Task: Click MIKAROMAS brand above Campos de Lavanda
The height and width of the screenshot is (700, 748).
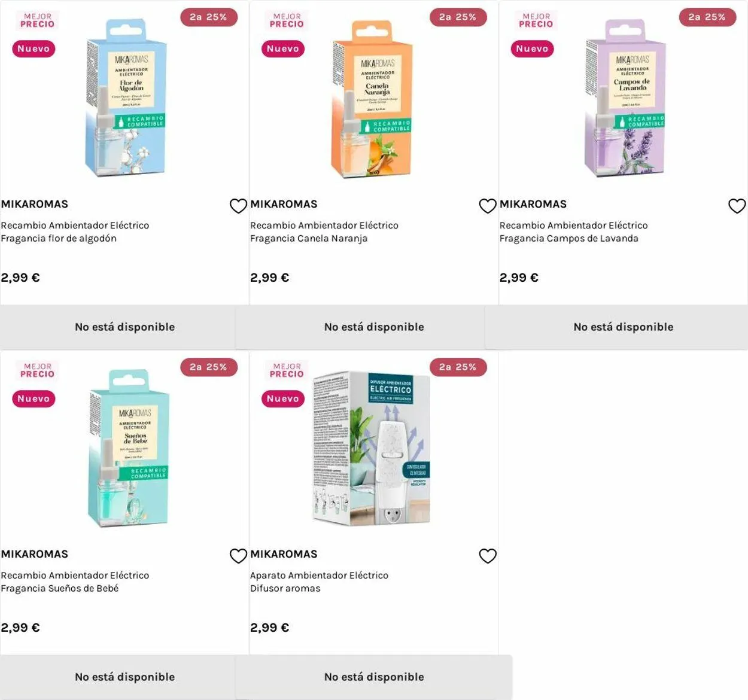Action: [533, 204]
